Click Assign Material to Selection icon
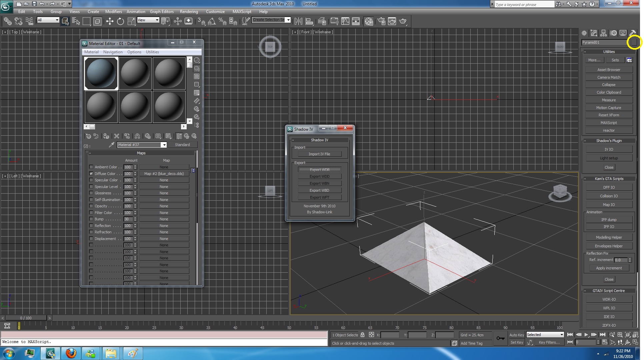The width and height of the screenshot is (644, 360). coord(106,136)
